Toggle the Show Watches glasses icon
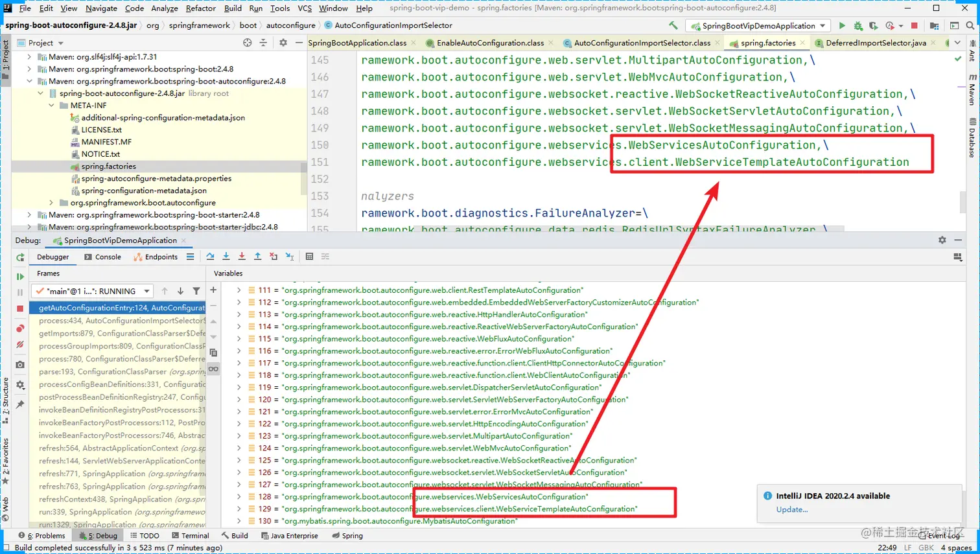 [213, 369]
